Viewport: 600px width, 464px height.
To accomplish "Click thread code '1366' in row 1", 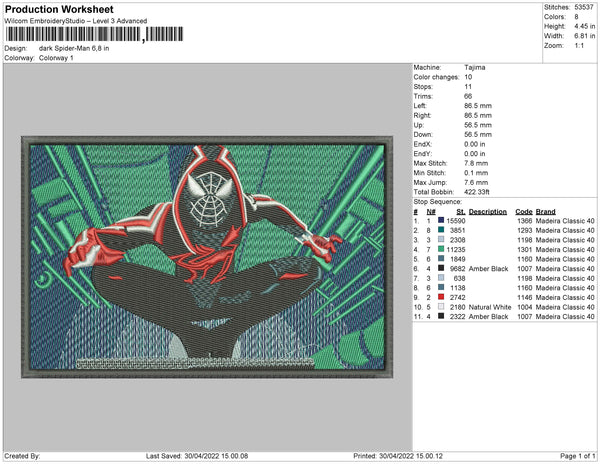I will tap(525, 221).
